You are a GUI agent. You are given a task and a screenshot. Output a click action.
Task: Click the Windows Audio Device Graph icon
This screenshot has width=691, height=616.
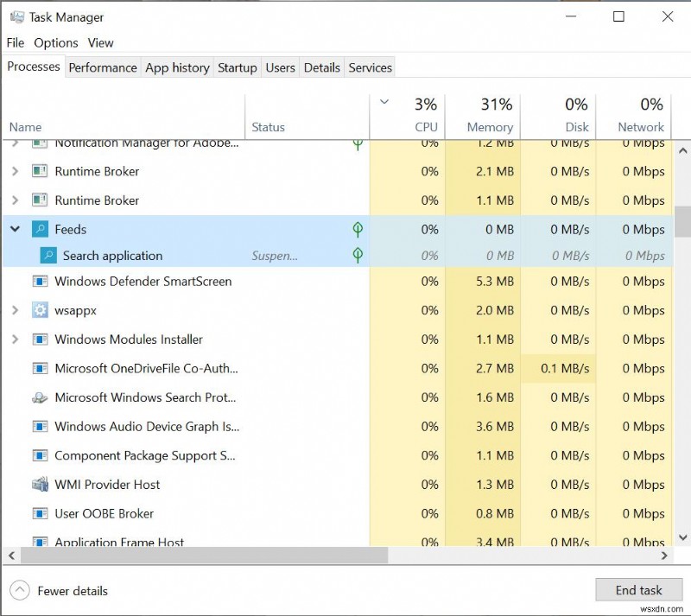click(40, 427)
